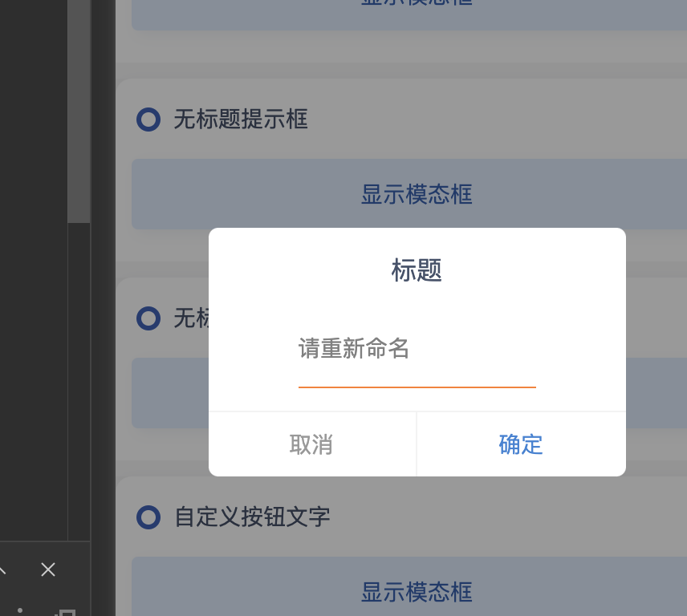687x616 pixels.
Task: Click the 自定义按钮文字 section heading
Action: 252,517
